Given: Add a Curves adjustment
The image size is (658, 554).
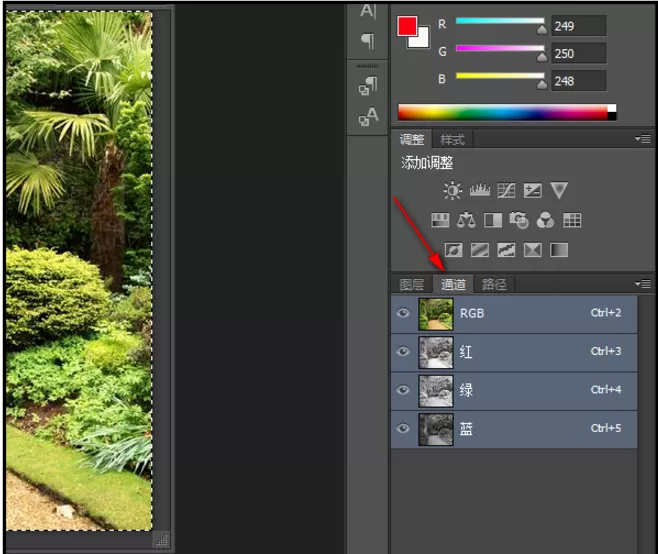Looking at the screenshot, I should (x=506, y=191).
